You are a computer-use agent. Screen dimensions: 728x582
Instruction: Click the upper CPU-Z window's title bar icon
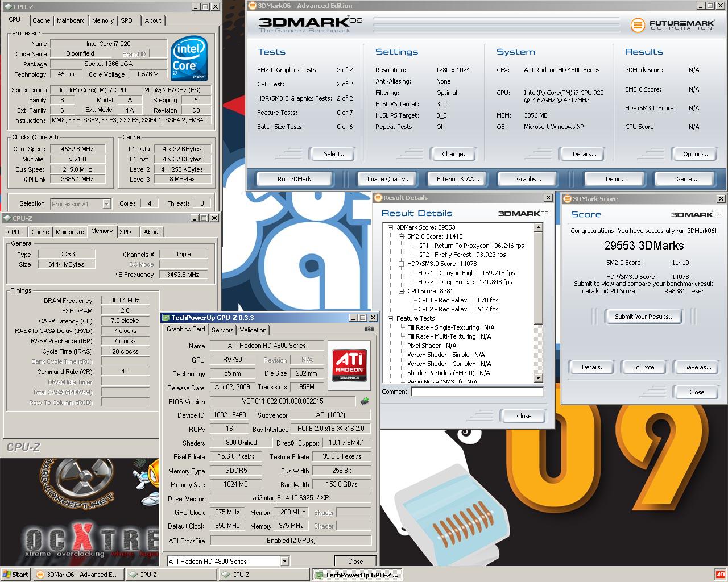click(7, 7)
